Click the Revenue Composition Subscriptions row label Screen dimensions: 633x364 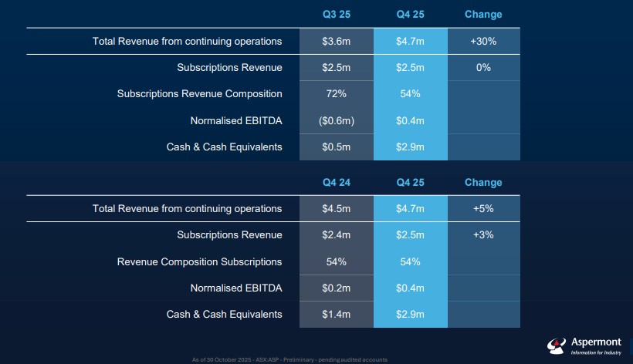coord(199,262)
